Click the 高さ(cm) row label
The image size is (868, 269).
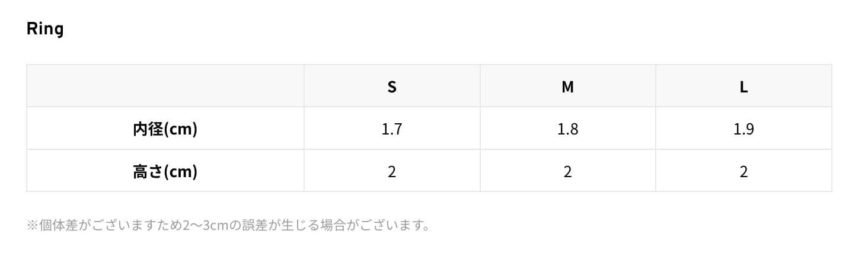[x=165, y=172]
